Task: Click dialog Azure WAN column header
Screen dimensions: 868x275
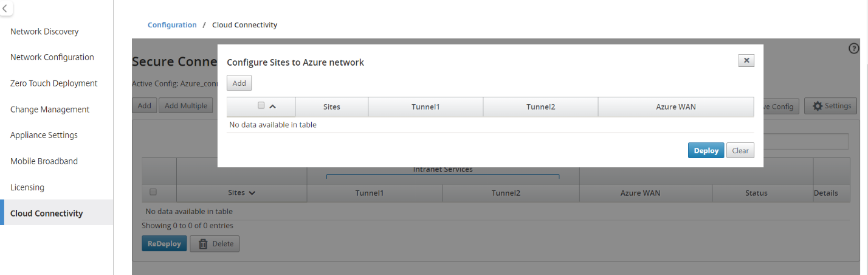Action: (676, 106)
